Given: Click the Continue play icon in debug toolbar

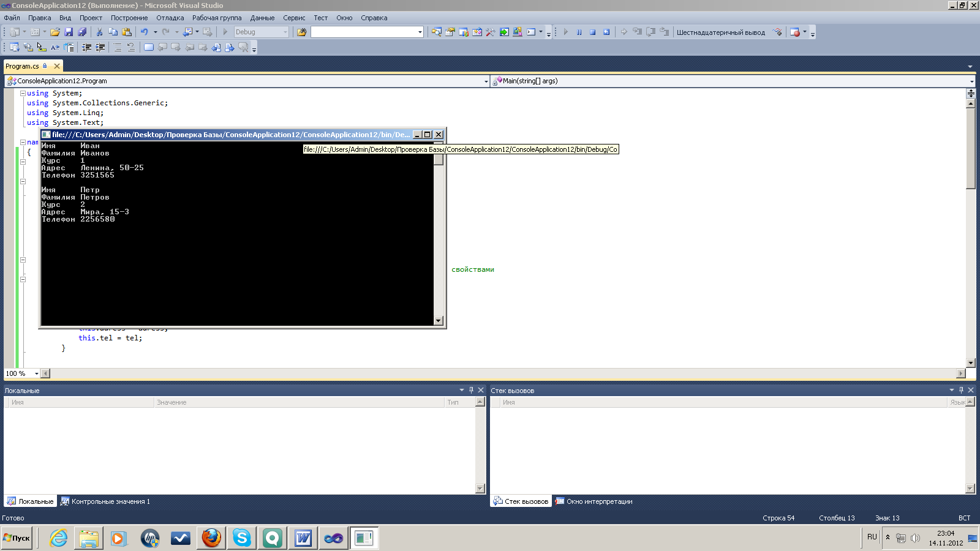Looking at the screenshot, I should click(x=565, y=32).
